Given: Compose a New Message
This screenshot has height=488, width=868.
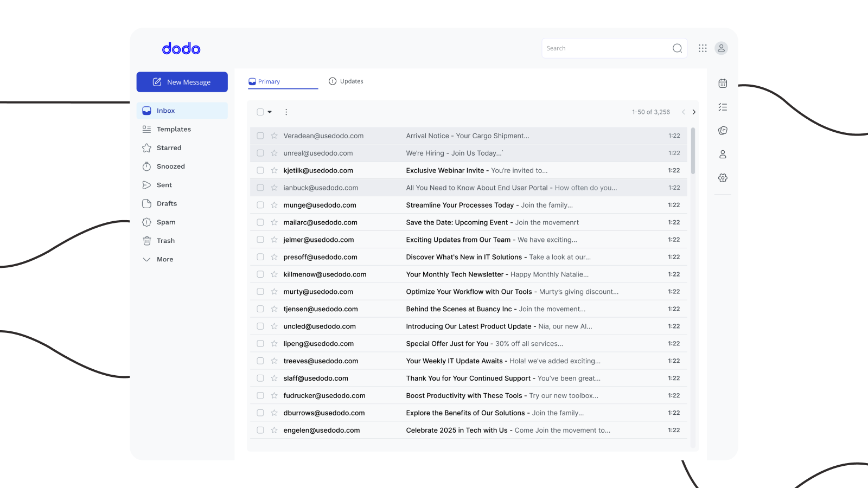Looking at the screenshot, I should point(182,82).
